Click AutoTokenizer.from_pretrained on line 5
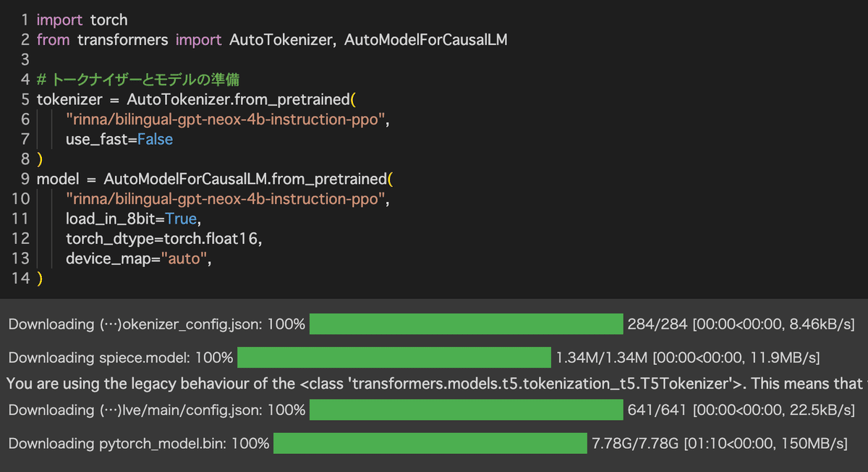The height and width of the screenshot is (472, 868). [239, 99]
